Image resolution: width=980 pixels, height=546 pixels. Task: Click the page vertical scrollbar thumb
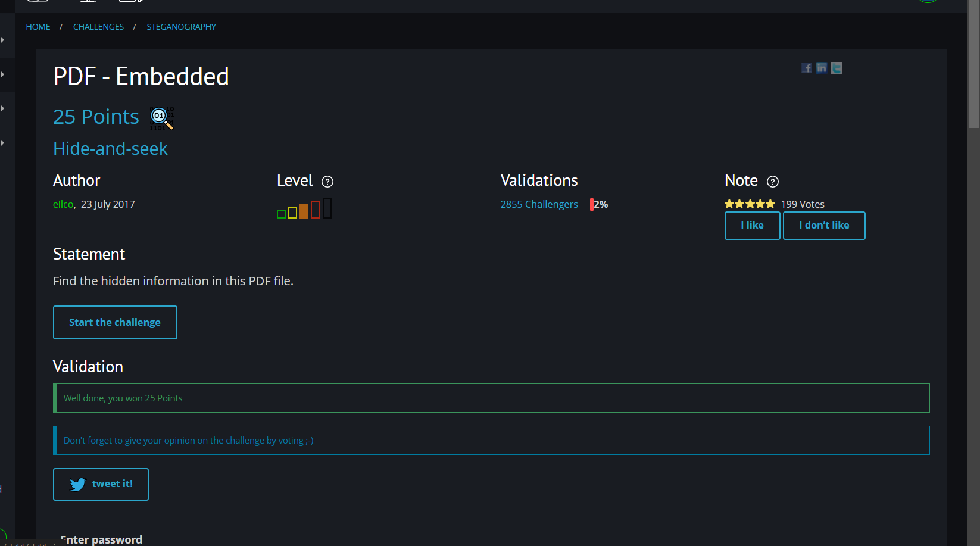(x=973, y=64)
